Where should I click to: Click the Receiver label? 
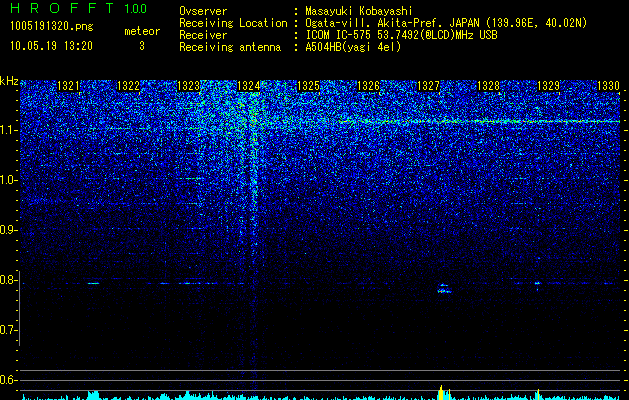(203, 35)
